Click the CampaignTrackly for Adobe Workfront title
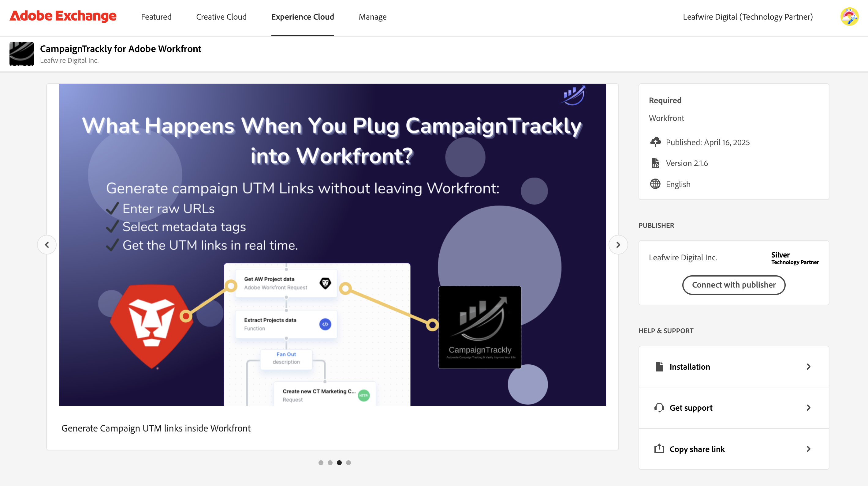868x486 pixels. (x=121, y=49)
